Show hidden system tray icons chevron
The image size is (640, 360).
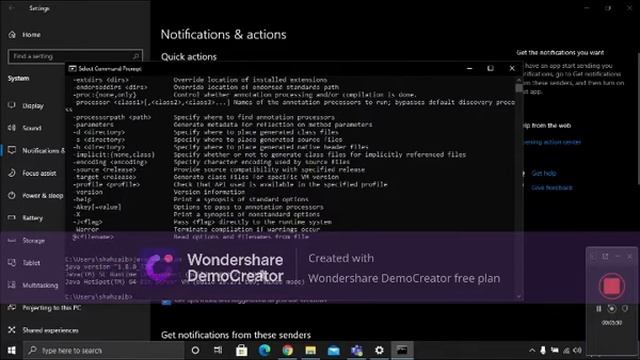click(532, 350)
